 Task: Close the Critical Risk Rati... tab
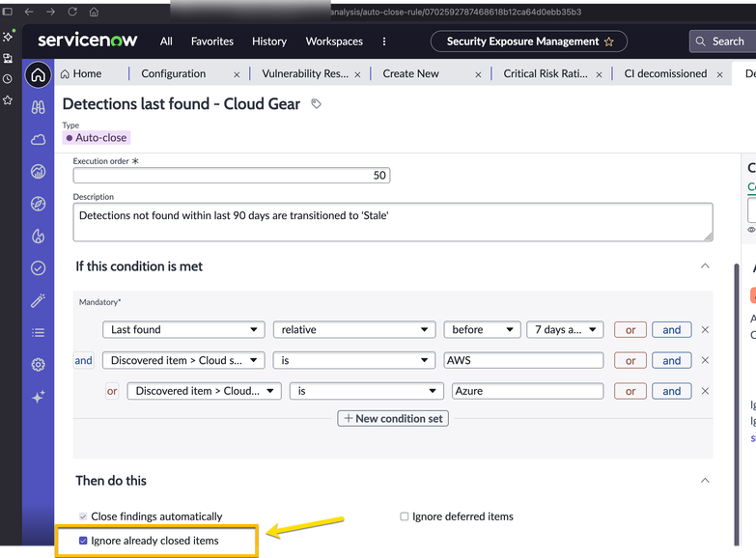pyautogui.click(x=599, y=74)
